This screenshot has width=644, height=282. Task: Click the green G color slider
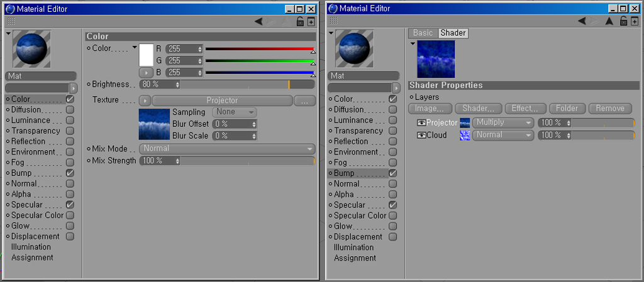tap(260, 61)
